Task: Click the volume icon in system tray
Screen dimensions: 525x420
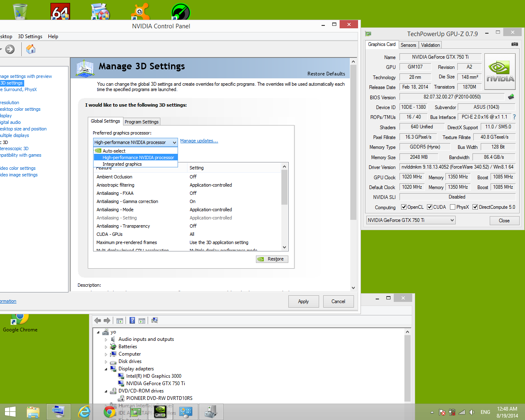Action: 472,412
